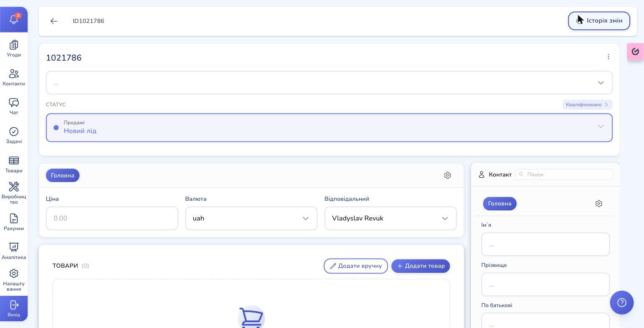Open Товари in the sidebar
Screen dimensions: 644x328
pos(14,164)
